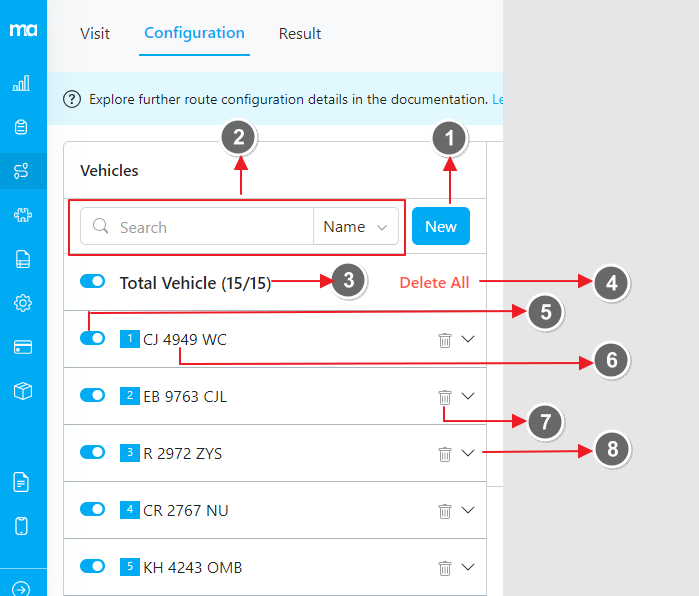Click the credit card billing sidebar icon
Viewport: 699px width, 596px height.
21,347
